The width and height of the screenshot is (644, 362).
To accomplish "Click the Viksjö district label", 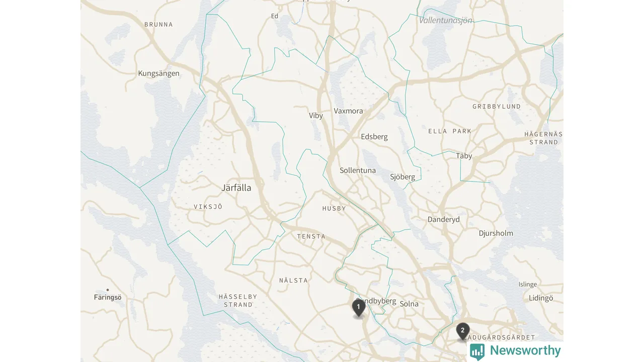I will (208, 207).
